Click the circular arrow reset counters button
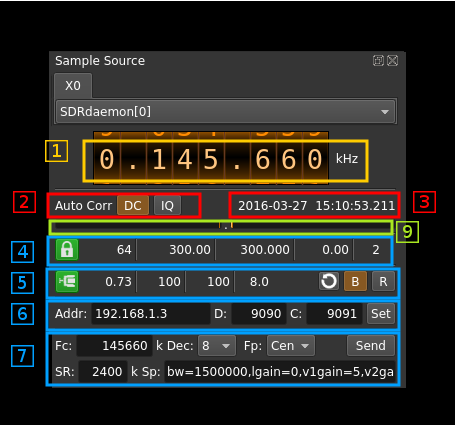 329,281
